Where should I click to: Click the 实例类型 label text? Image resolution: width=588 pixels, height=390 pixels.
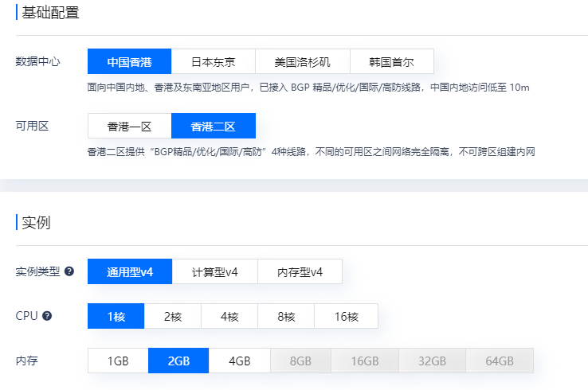coord(38,271)
